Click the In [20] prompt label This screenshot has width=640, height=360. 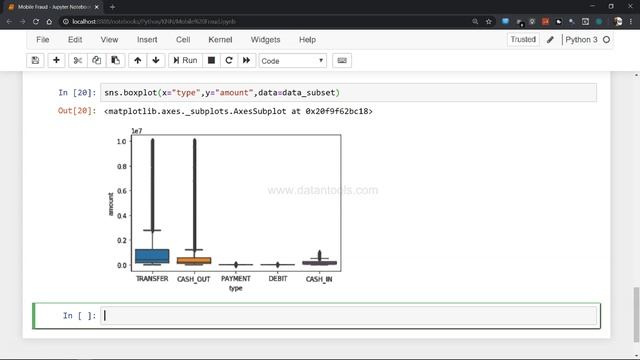[x=77, y=93]
